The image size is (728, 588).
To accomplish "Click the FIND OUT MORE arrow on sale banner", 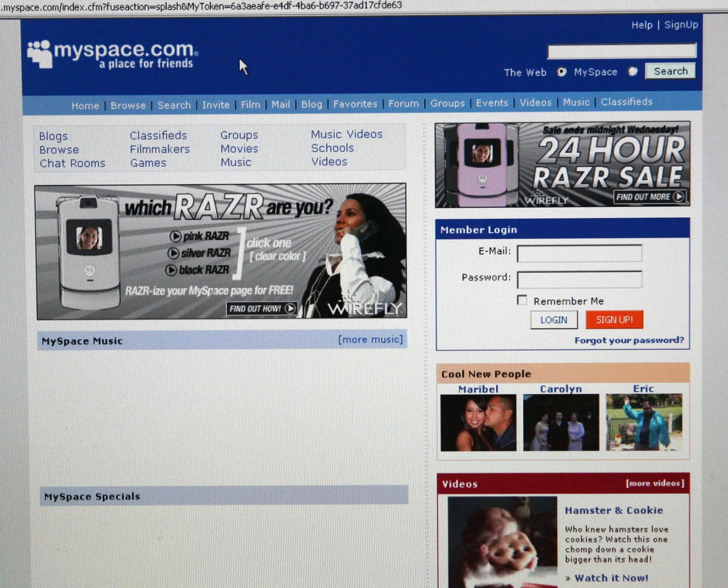I will tap(679, 196).
